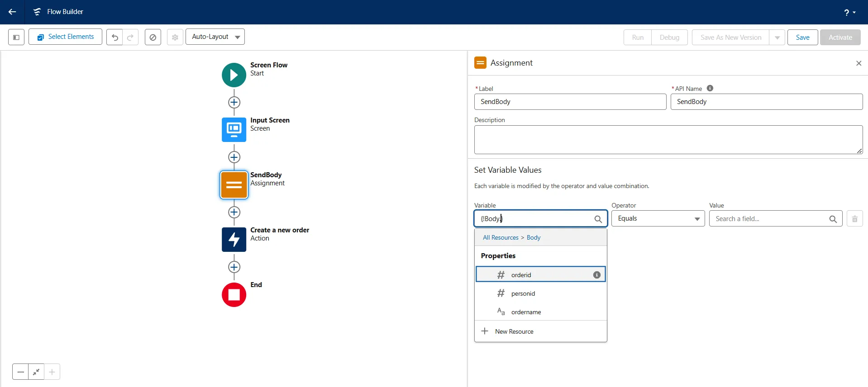Open the Auto-Layout dropdown

215,37
